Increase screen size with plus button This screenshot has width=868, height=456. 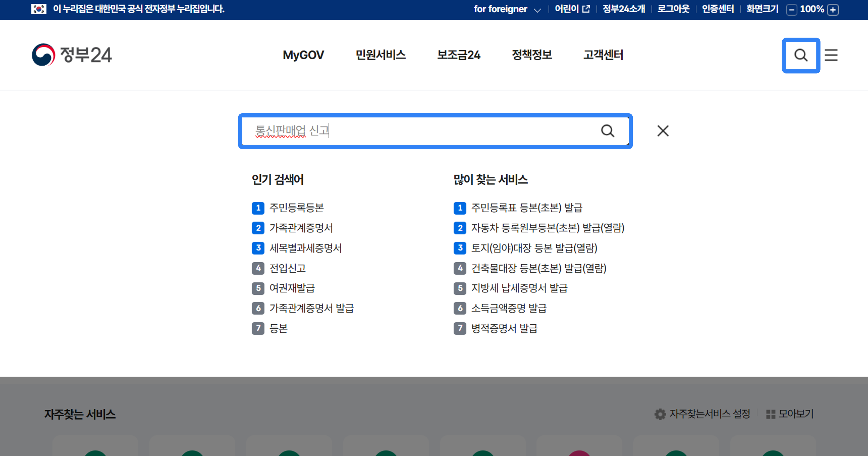coord(833,10)
